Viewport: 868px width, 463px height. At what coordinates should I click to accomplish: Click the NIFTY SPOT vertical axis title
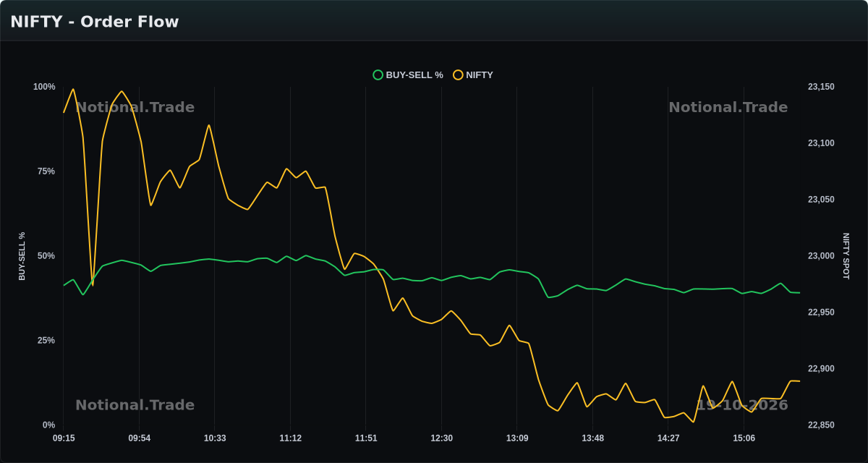click(x=846, y=256)
